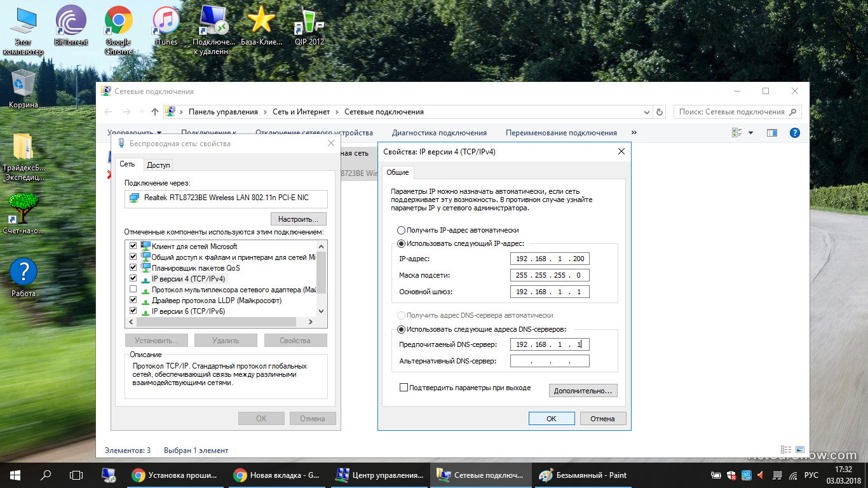Select obtain IP address automatically radio
868x488 pixels.
(401, 230)
